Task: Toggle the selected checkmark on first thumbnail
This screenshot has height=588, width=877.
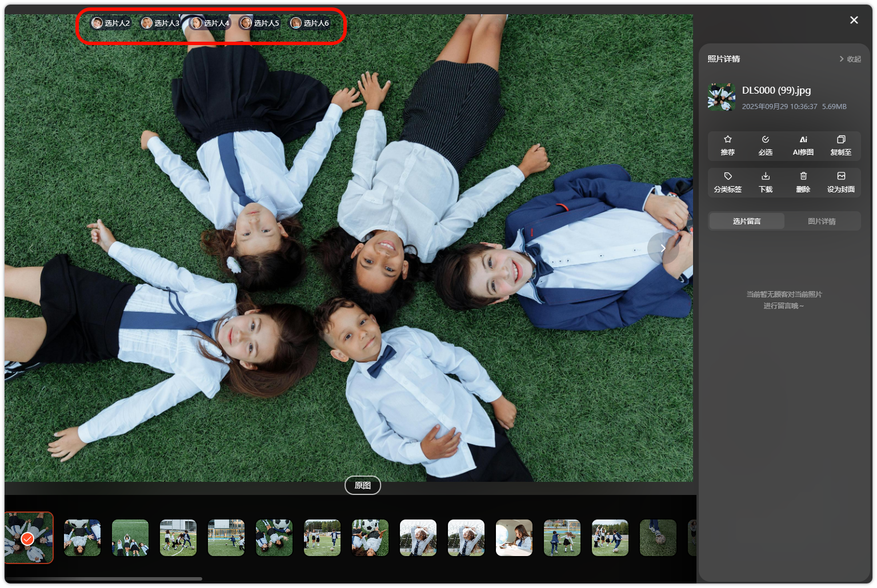Action: 27,539
